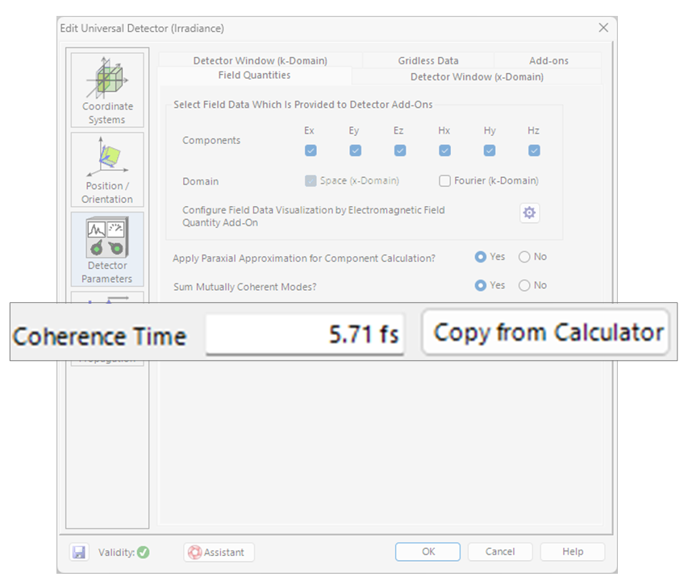Toggle the Hy component checkbox
The image size is (687, 584).
click(x=489, y=151)
